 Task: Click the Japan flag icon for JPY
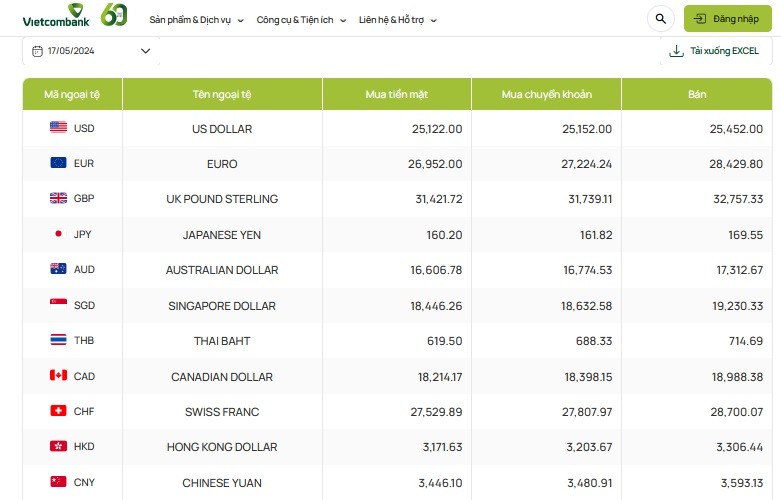coord(58,233)
